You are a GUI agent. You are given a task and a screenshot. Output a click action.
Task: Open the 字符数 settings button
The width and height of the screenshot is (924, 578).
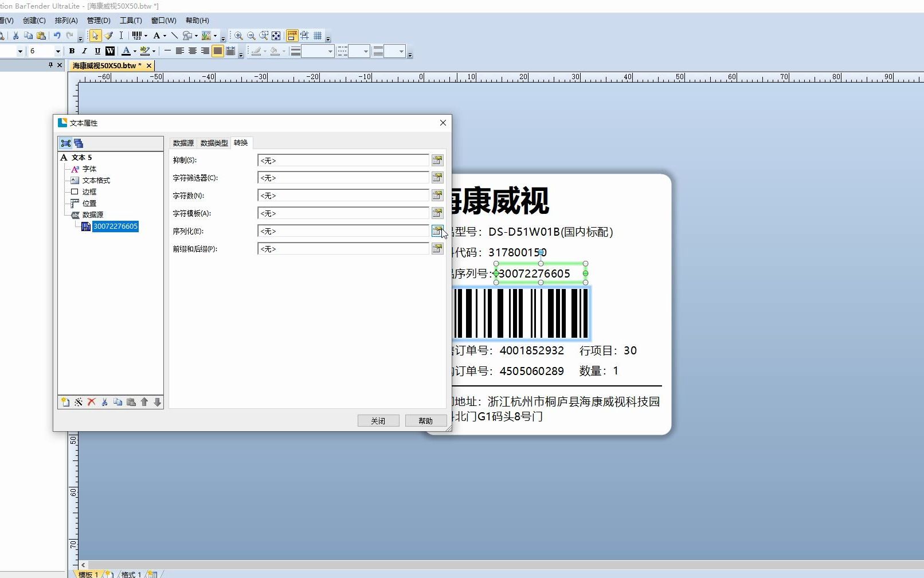(437, 196)
